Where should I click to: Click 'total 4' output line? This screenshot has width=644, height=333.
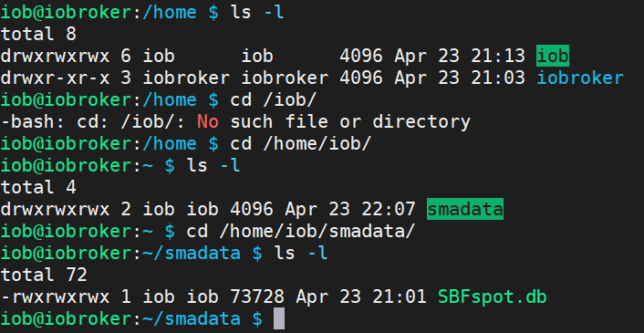[x=38, y=188]
